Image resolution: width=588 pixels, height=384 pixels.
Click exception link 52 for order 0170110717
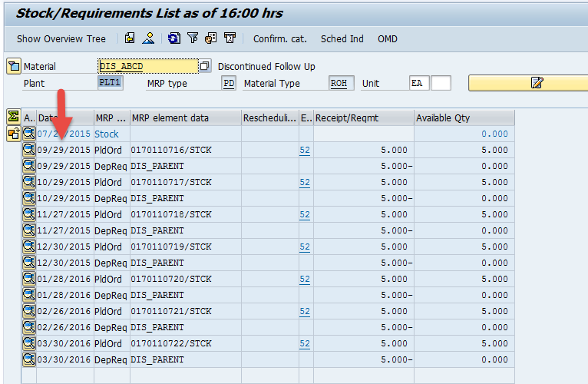305,183
